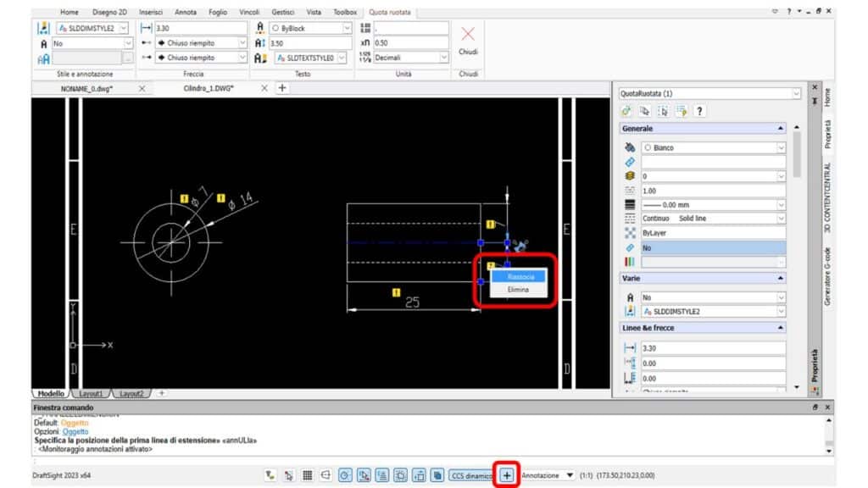The width and height of the screenshot is (868, 488).
Task: Click the ortho mode icon in status bar
Action: click(325, 475)
